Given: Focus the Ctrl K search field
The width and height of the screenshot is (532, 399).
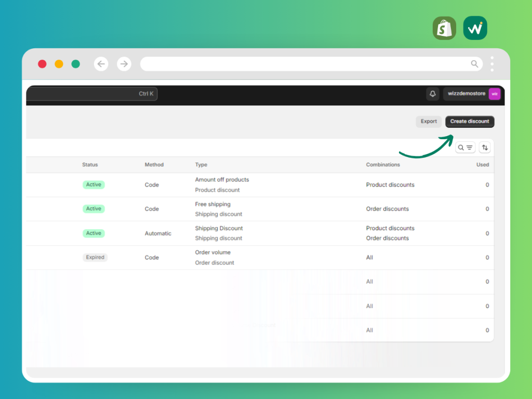Looking at the screenshot, I should (91, 94).
